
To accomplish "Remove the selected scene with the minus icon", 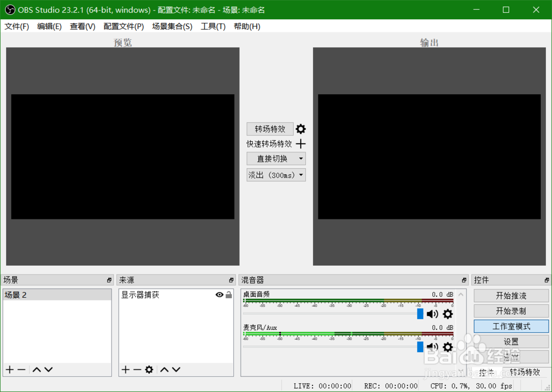I will pyautogui.click(x=22, y=369).
